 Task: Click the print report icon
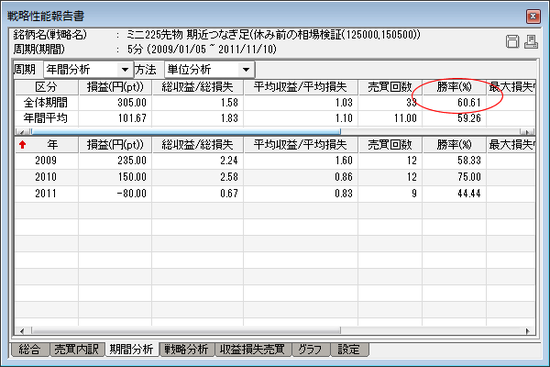coord(531,42)
